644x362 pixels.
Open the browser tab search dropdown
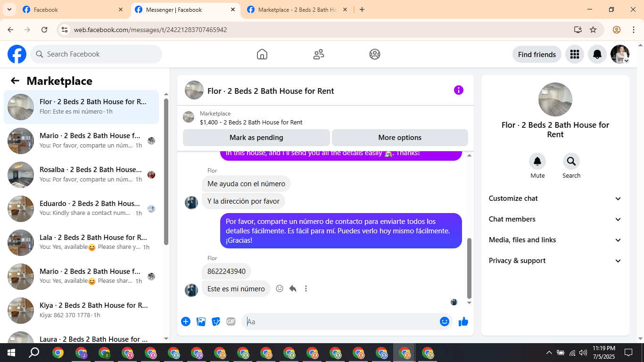[9, 9]
